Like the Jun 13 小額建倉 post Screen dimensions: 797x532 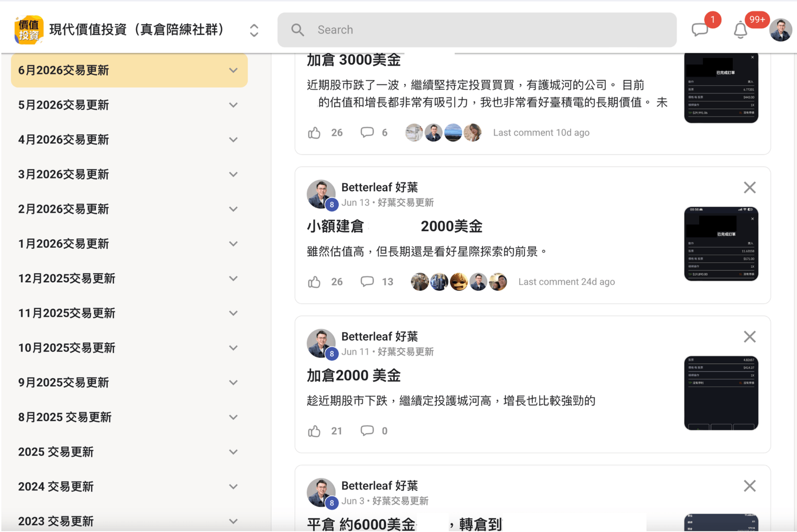point(315,282)
